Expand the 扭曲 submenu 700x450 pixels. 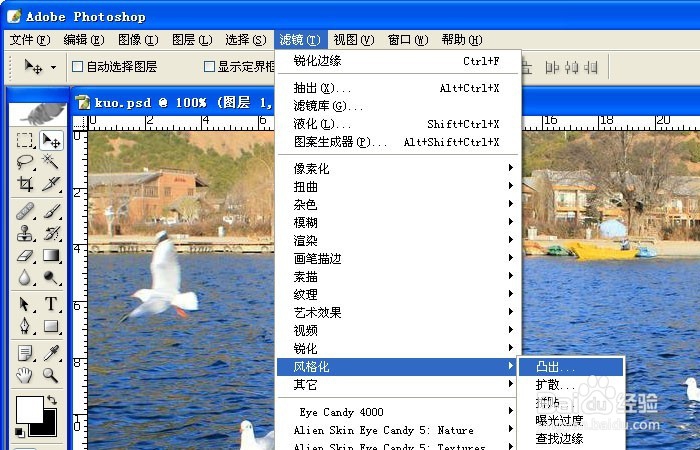pyautogui.click(x=398, y=186)
